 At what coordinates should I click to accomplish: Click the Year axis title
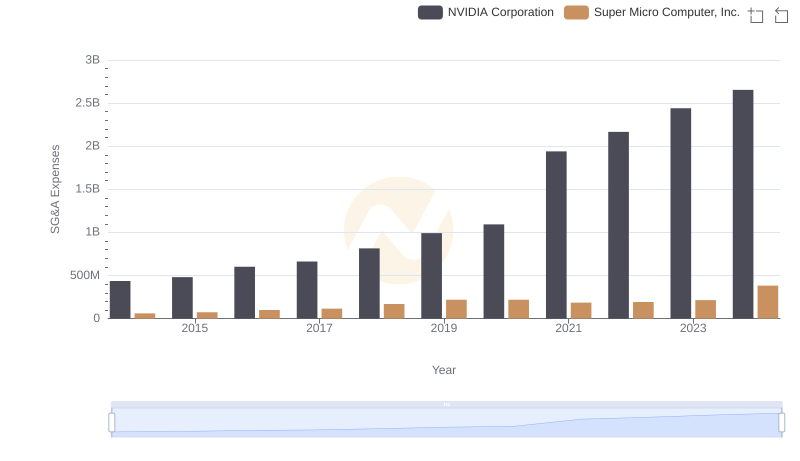point(444,370)
